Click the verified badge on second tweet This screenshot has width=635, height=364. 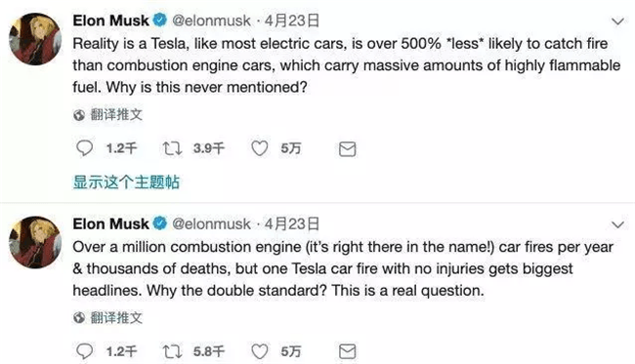click(x=159, y=223)
